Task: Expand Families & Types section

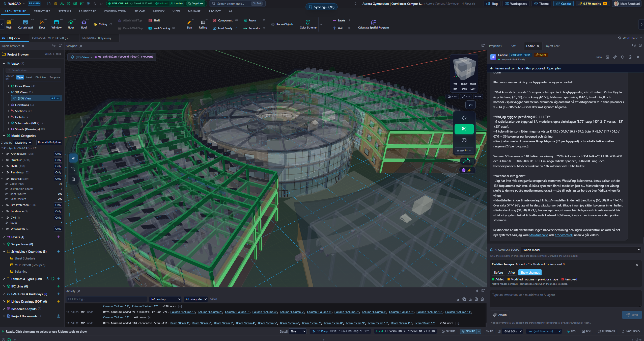Action: point(4,279)
